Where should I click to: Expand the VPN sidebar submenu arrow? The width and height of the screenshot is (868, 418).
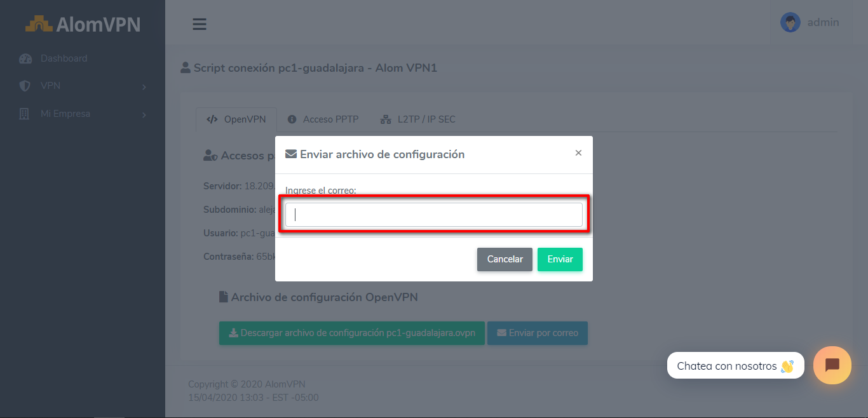pos(144,86)
